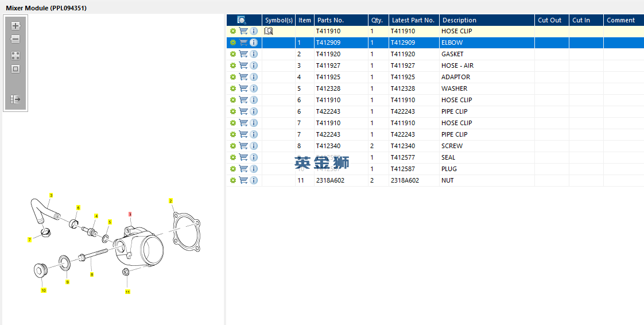This screenshot has width=644, height=325.
Task: Click the Mixer Module (PPL094351) title
Action: click(46, 8)
